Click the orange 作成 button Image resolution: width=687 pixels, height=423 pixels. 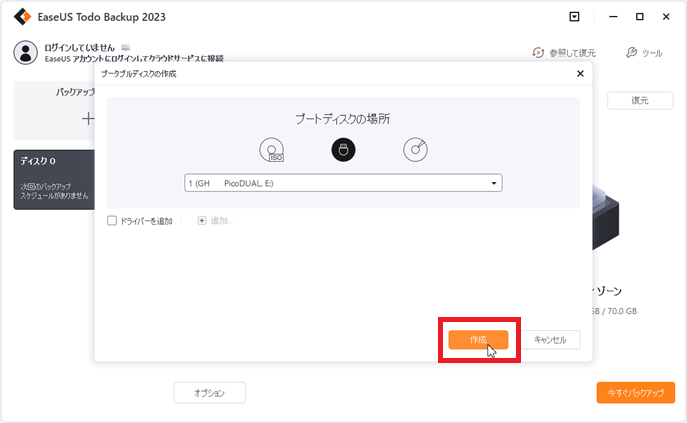click(478, 340)
